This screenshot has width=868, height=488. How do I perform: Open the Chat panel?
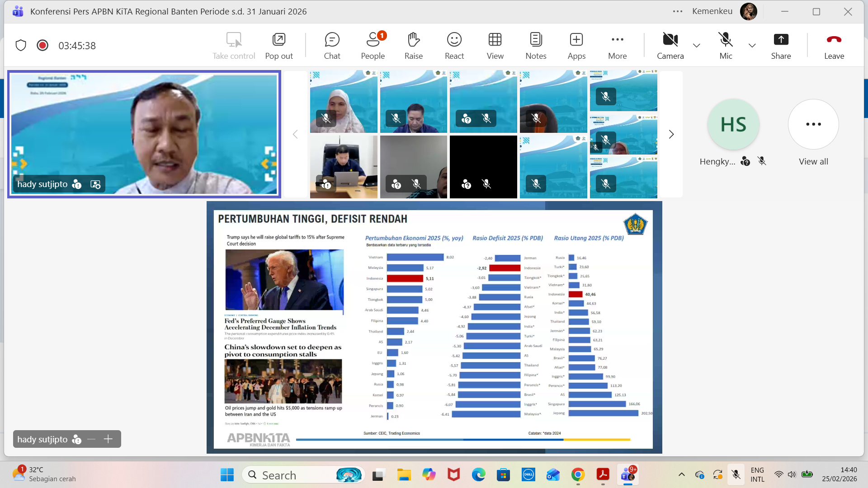[x=332, y=45]
